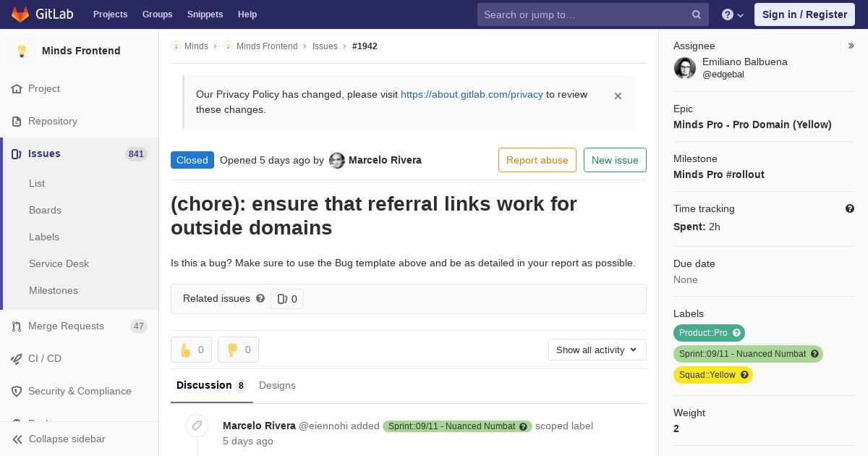Open the Help question mark menu
868x456 pixels.
pyautogui.click(x=733, y=14)
